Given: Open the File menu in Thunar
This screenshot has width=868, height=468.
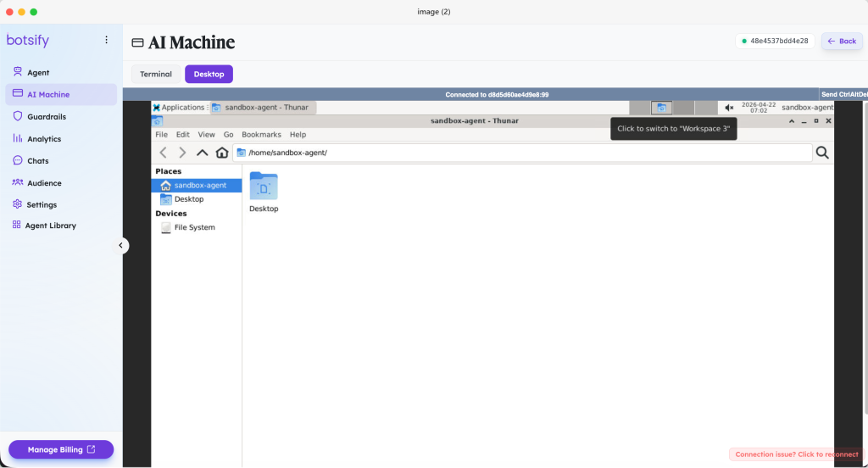Looking at the screenshot, I should 162,135.
